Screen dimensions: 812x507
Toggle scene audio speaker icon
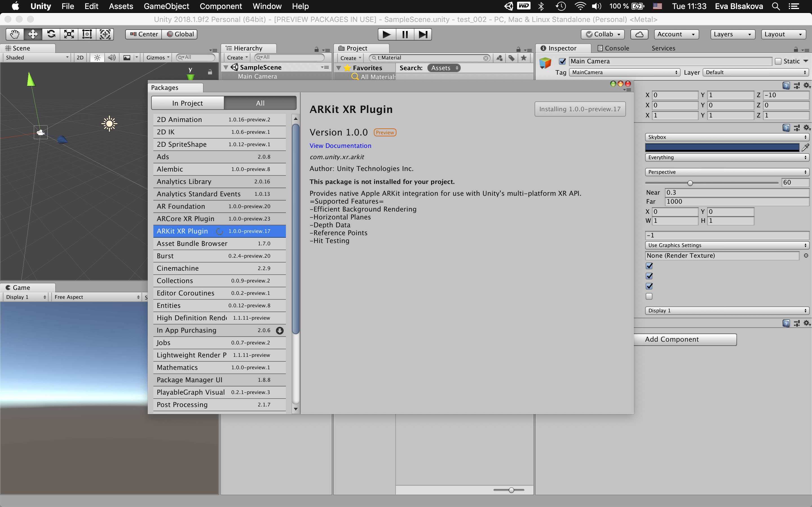tap(111, 58)
